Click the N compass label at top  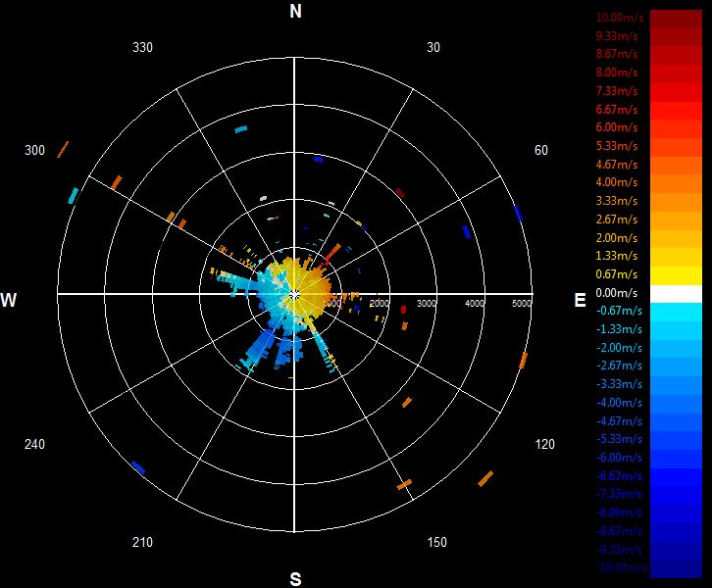coord(295,11)
